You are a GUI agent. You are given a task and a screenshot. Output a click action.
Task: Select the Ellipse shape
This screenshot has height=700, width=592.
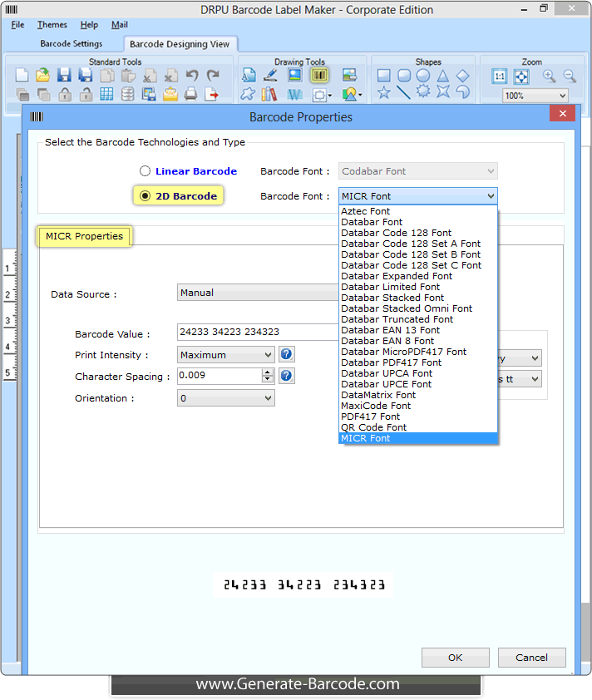[x=423, y=76]
